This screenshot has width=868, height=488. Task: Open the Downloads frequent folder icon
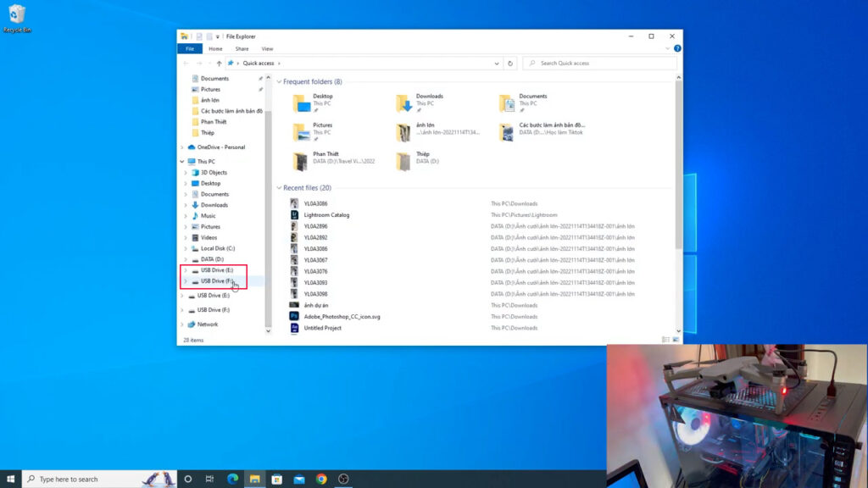coord(404,103)
